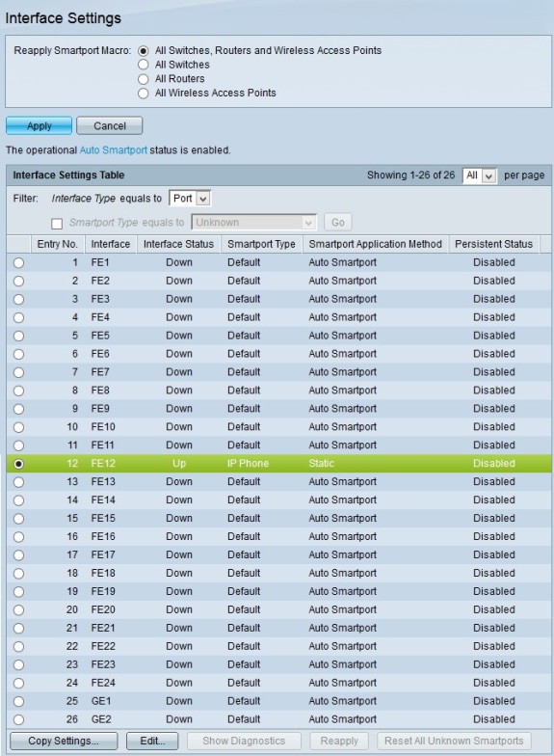Click the Smartport Type column header
The width and height of the screenshot is (554, 756).
pyautogui.click(x=262, y=244)
